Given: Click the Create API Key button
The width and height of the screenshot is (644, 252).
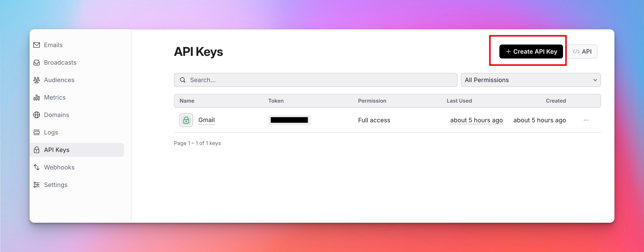Looking at the screenshot, I should (x=531, y=51).
